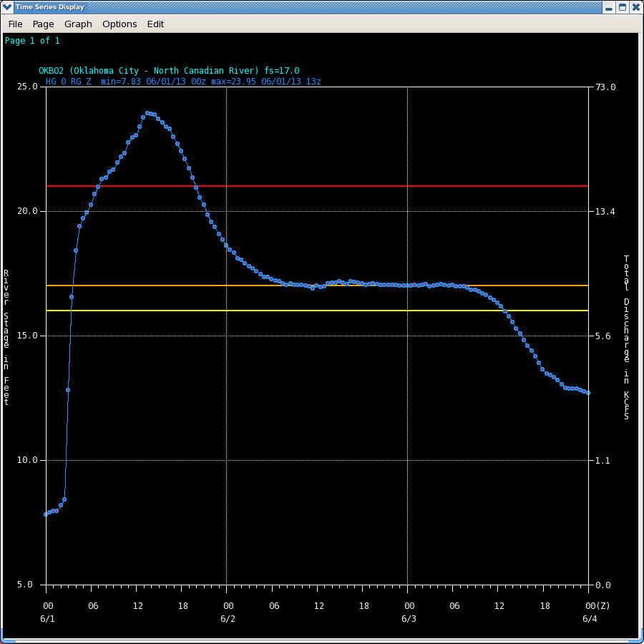Click the 73.0 discharge axis label
The width and height of the screenshot is (644, 644).
click(605, 87)
